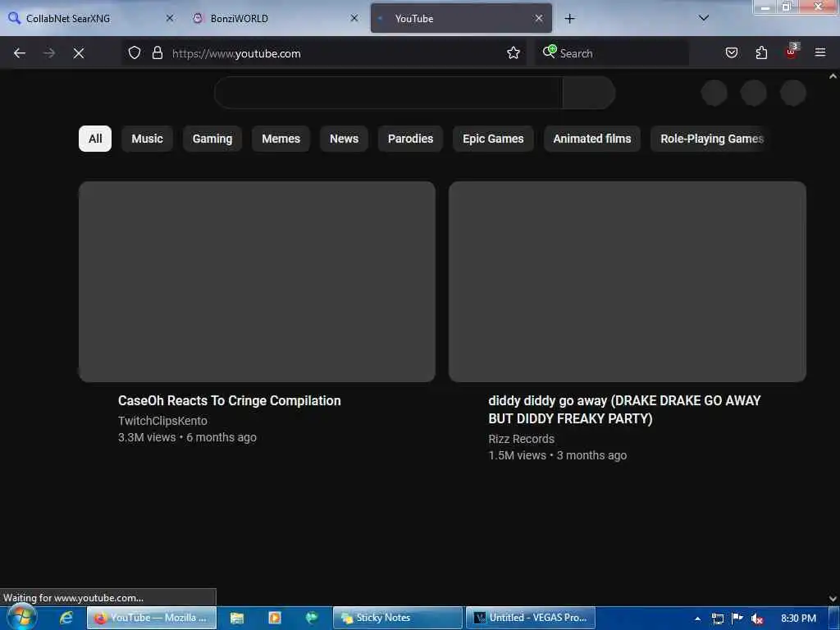This screenshot has width=840, height=630.
Task: Visit the TwitchClipsKento channel
Action: 162,421
